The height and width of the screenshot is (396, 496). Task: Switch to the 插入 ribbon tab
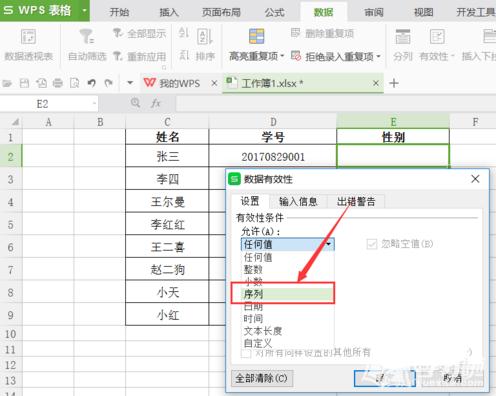tap(169, 12)
